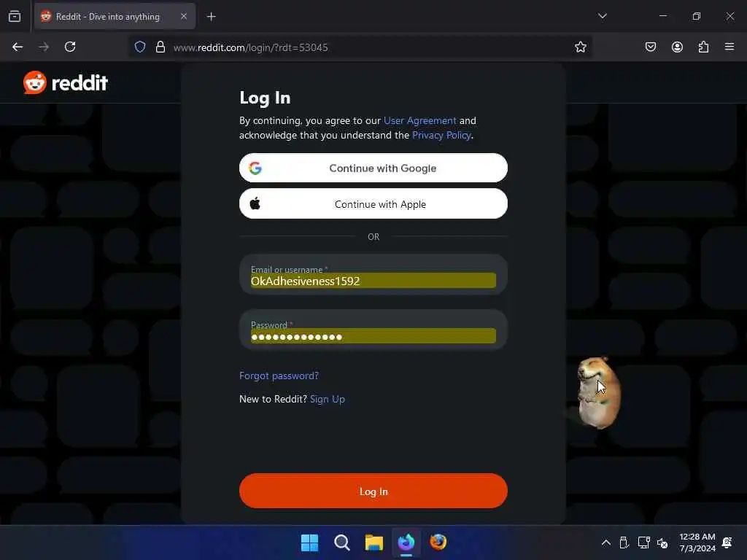Viewport: 747px width, 560px height.
Task: Minimize the browser window
Action: click(662, 16)
